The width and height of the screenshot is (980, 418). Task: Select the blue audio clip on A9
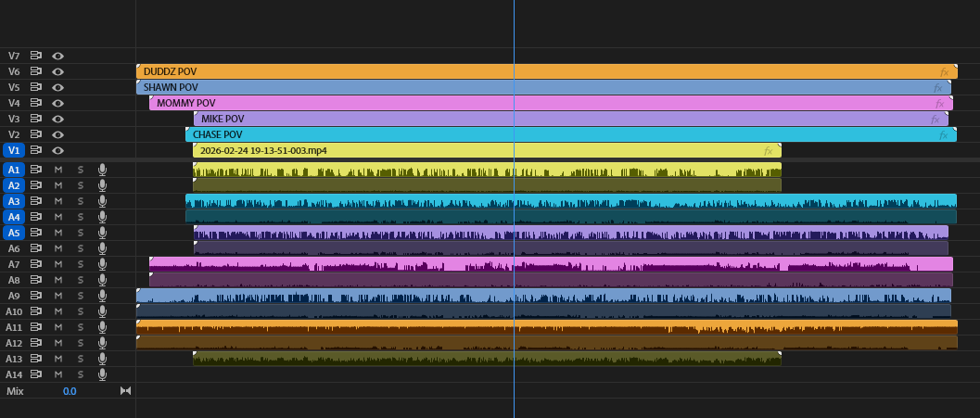(x=543, y=296)
